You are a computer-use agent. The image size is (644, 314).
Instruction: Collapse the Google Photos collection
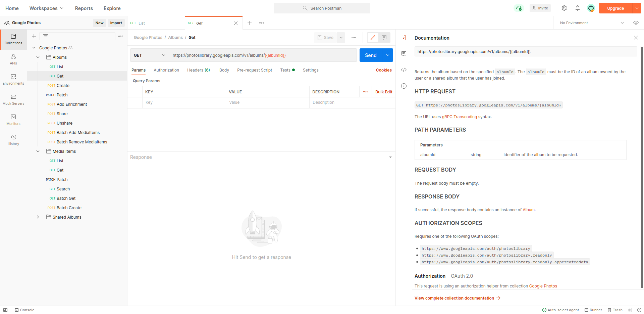(34, 48)
